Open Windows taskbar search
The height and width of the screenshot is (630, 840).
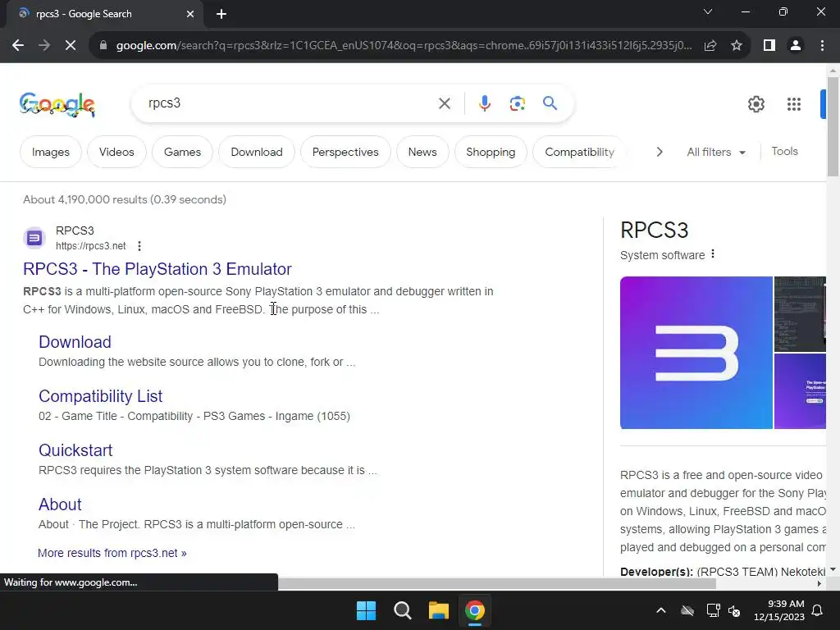click(x=402, y=610)
